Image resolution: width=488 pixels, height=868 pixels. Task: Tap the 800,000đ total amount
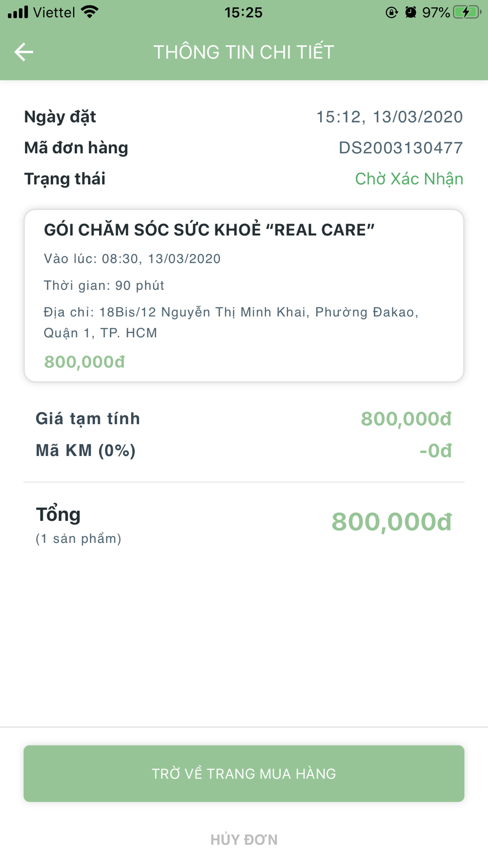[x=392, y=522]
